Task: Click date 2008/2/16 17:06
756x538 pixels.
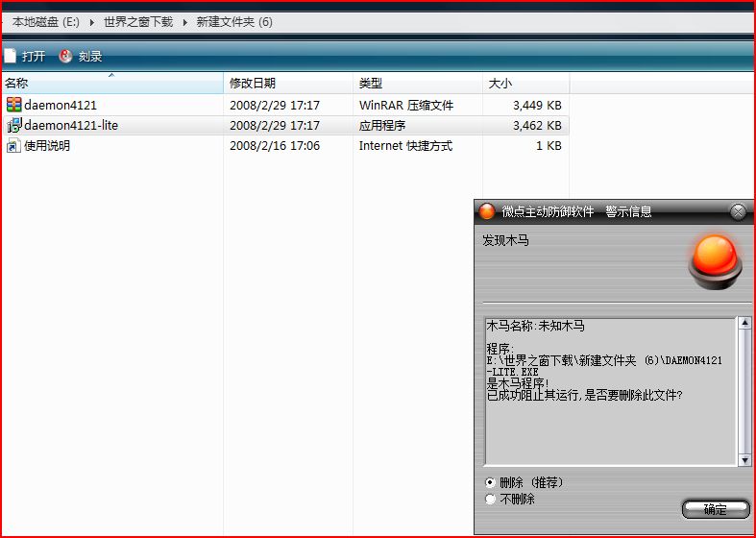Action: point(275,146)
